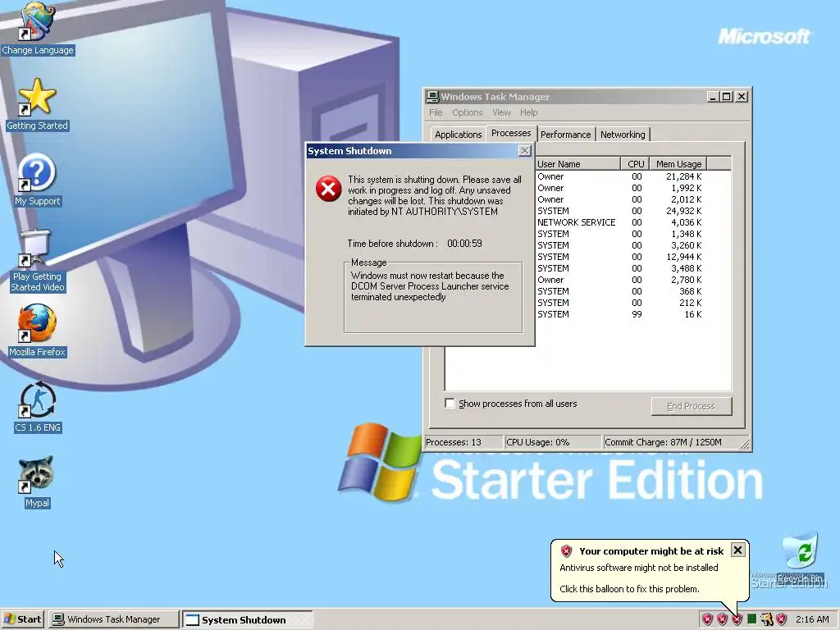The height and width of the screenshot is (630, 840).
Task: Open the View menu
Action: pyautogui.click(x=501, y=112)
